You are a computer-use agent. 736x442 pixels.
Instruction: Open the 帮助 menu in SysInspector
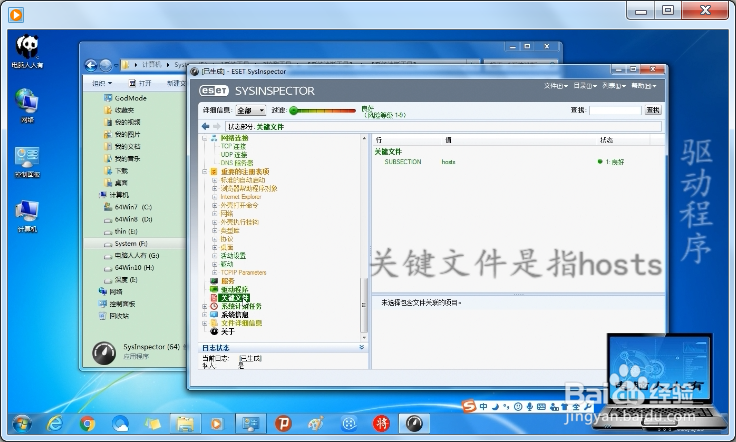[643, 86]
